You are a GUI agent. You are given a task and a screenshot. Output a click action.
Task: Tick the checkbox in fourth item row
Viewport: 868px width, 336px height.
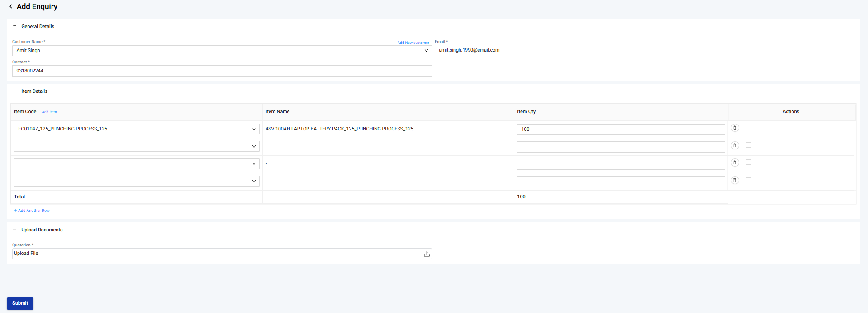click(749, 180)
